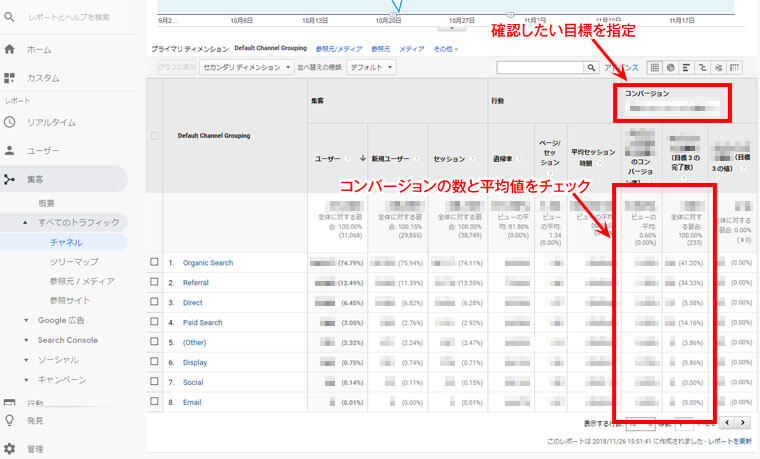Screen dimensions: 760x459
Task: Open the Email channel link
Action: [192, 402]
